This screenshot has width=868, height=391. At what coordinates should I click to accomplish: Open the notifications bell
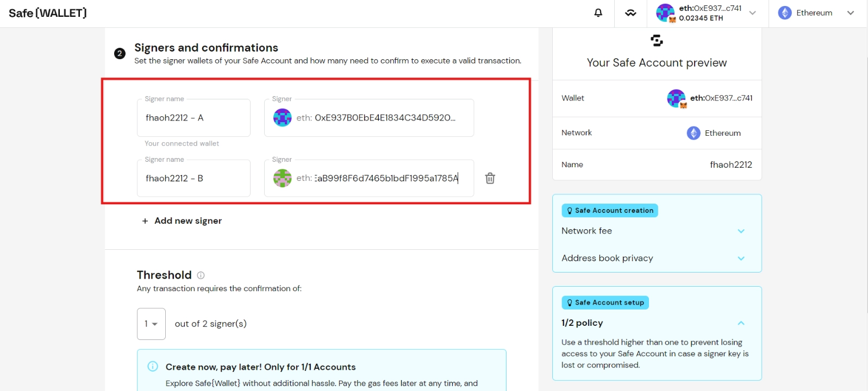(598, 12)
